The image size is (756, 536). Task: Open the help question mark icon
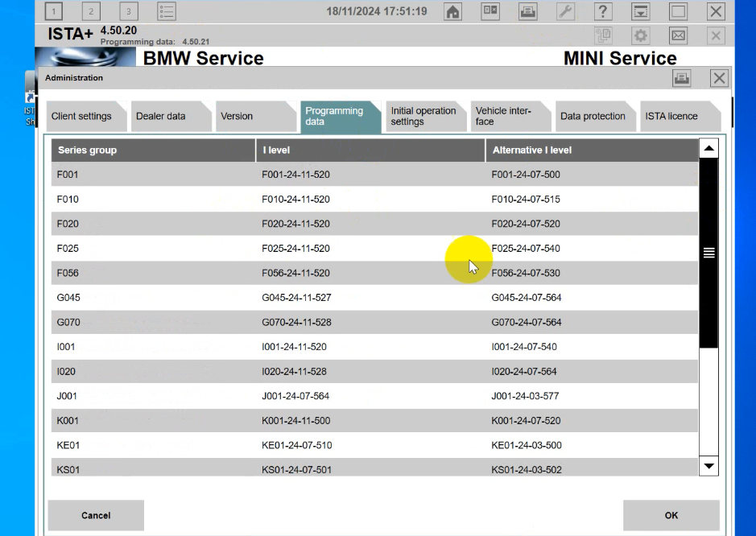point(603,11)
